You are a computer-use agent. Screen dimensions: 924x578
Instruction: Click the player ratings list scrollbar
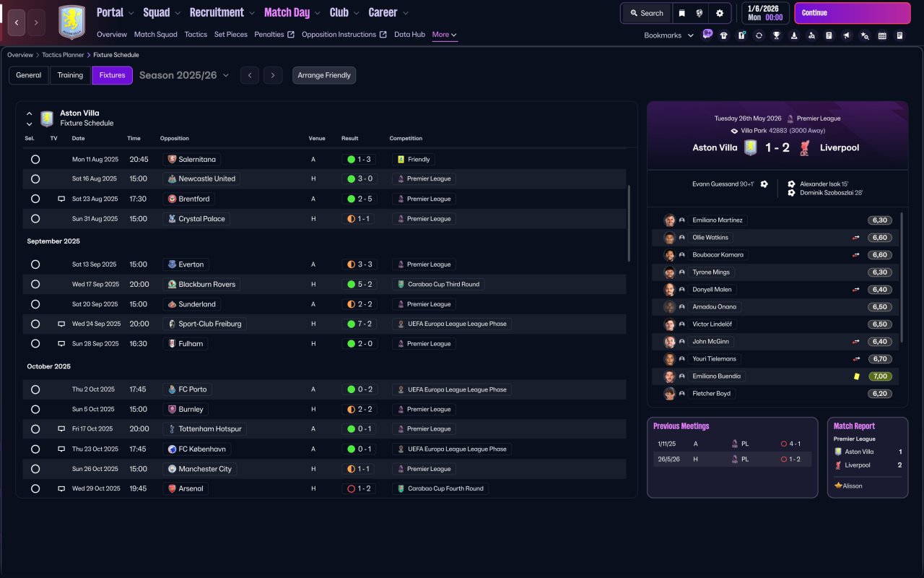point(902,277)
